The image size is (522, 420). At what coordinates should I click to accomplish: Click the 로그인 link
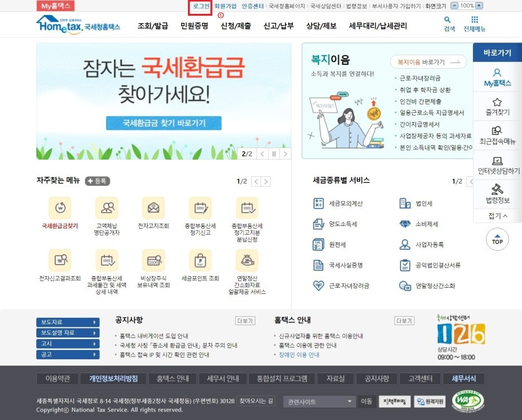click(201, 6)
